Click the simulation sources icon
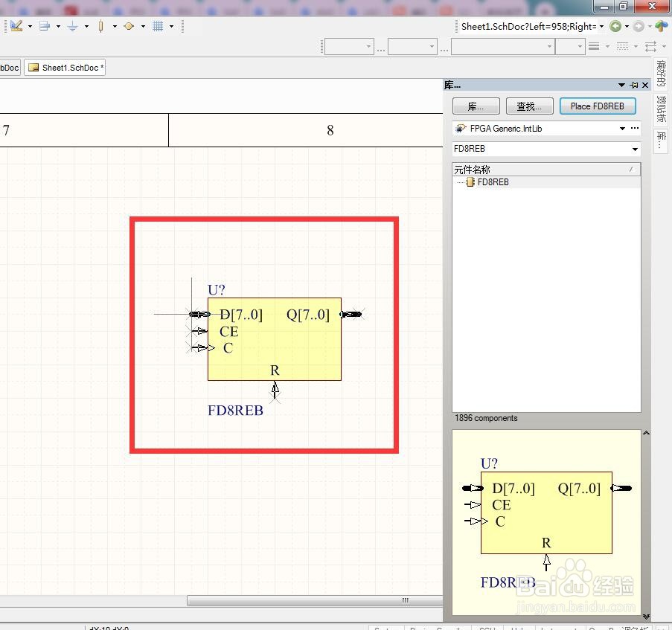This screenshot has width=672, height=630. (129, 26)
